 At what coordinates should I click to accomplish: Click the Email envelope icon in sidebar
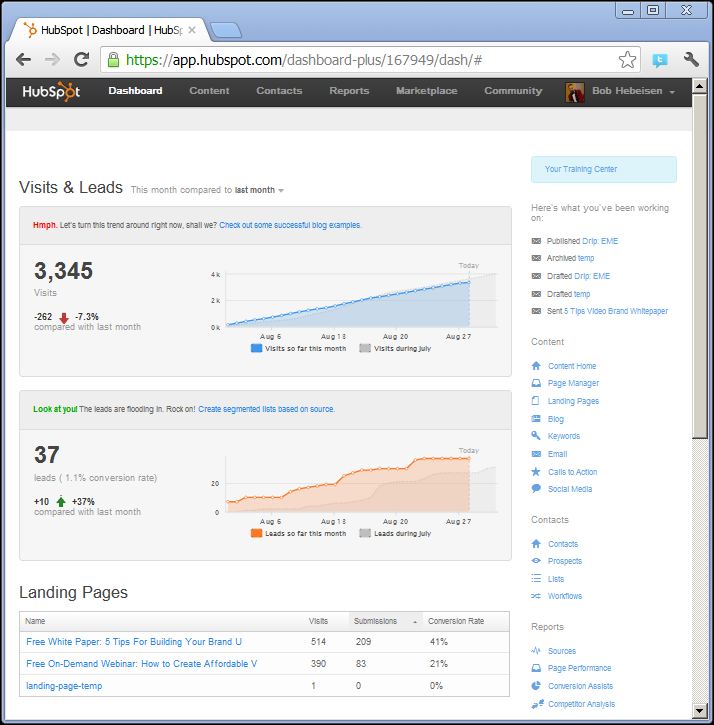pyautogui.click(x=537, y=454)
